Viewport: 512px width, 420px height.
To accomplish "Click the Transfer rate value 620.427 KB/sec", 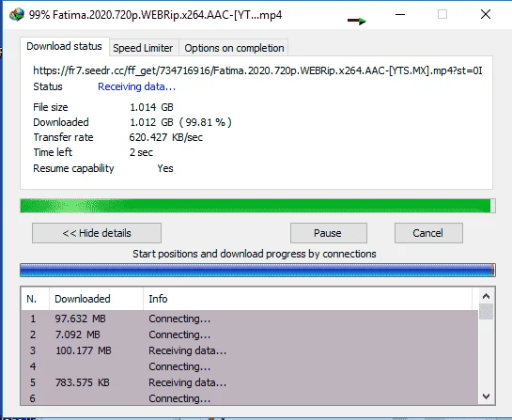I will coord(166,137).
